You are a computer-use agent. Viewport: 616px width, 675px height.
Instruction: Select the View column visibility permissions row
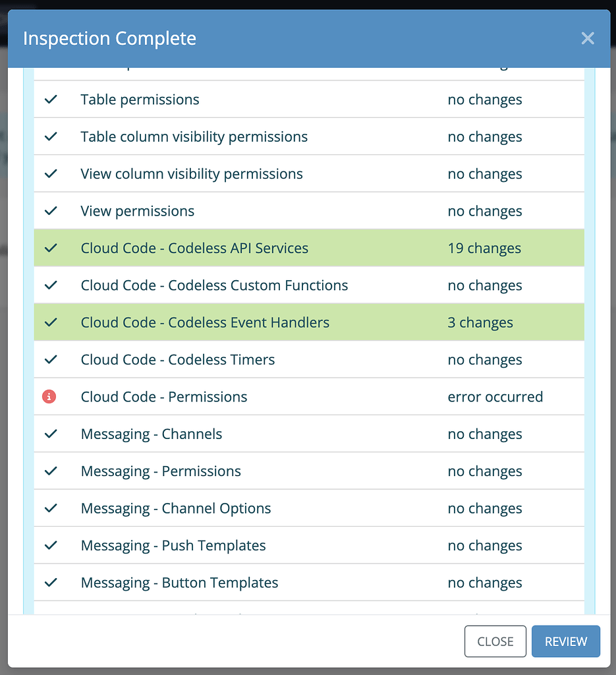pos(264,173)
